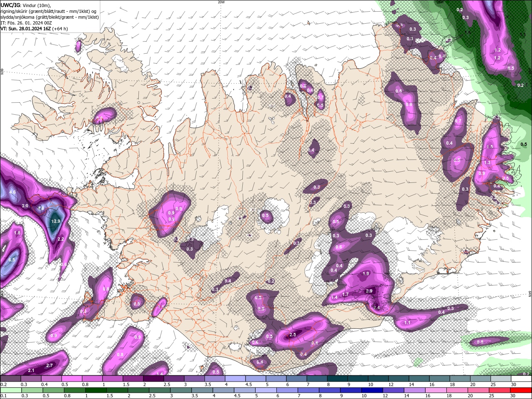The height and width of the screenshot is (399, 532).
Task: Click the 64N latitude label on right edge
Action: point(530,294)
